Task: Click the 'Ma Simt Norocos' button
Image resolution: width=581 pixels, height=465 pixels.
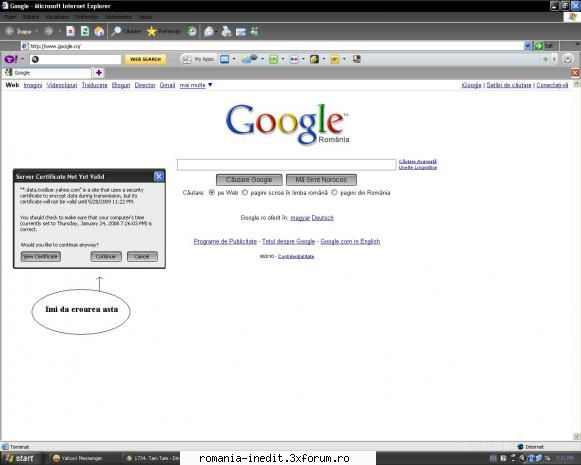Action: [x=321, y=180]
